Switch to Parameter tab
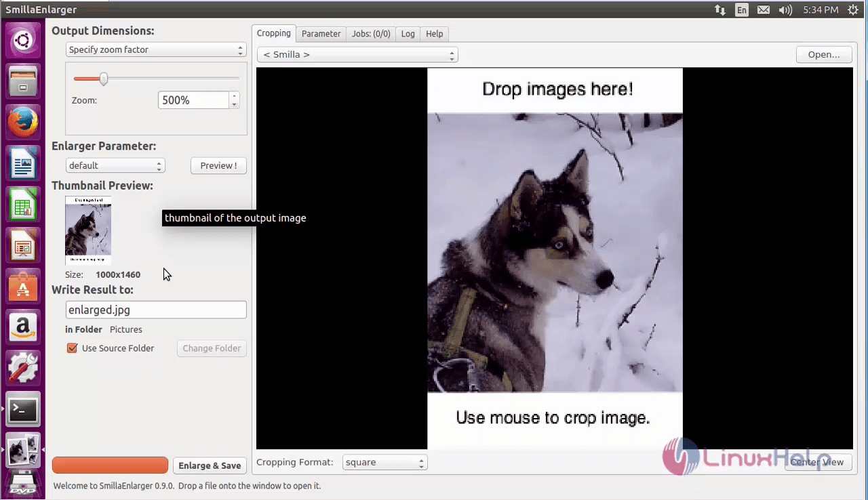The width and height of the screenshot is (868, 500). [x=321, y=34]
